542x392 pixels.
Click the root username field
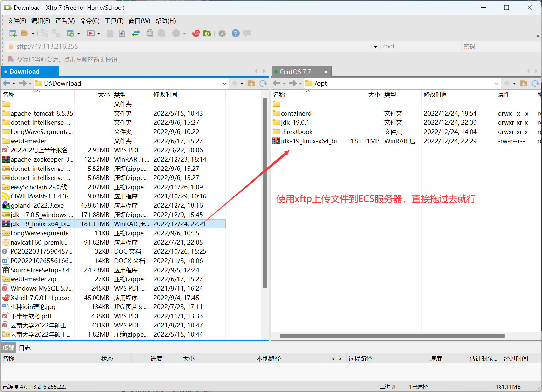(420, 47)
